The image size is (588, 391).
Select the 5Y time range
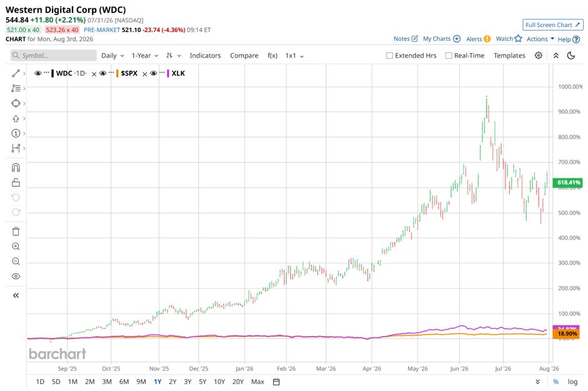point(203,382)
